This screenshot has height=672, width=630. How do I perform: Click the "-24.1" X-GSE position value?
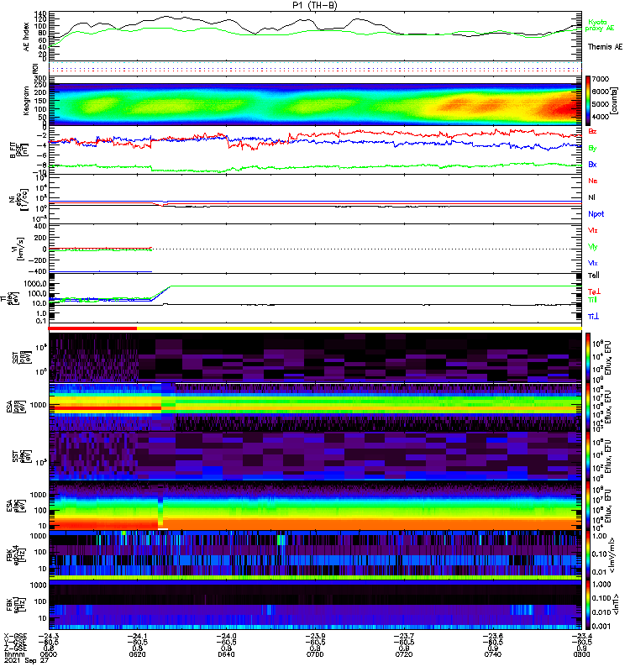(x=137, y=636)
